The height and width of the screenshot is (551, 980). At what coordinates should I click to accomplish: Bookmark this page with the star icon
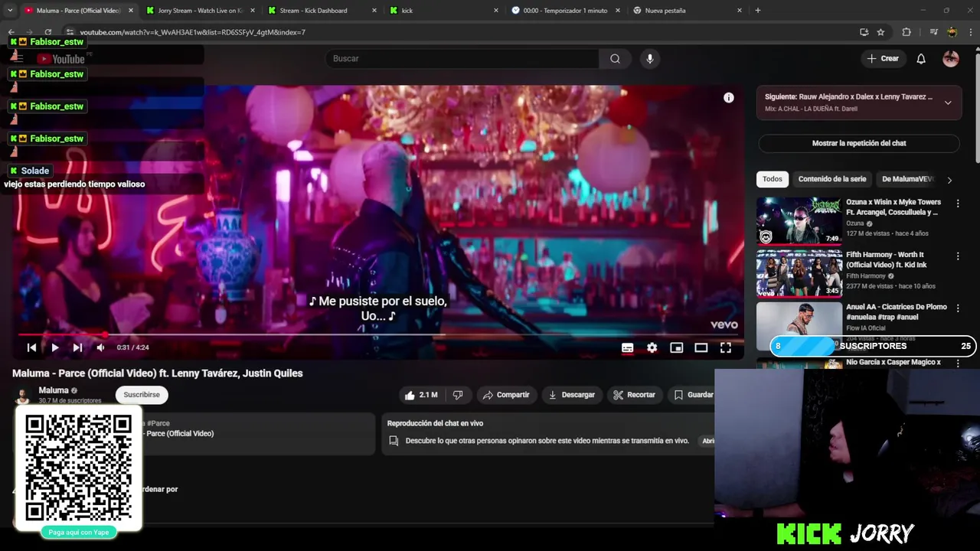click(881, 32)
